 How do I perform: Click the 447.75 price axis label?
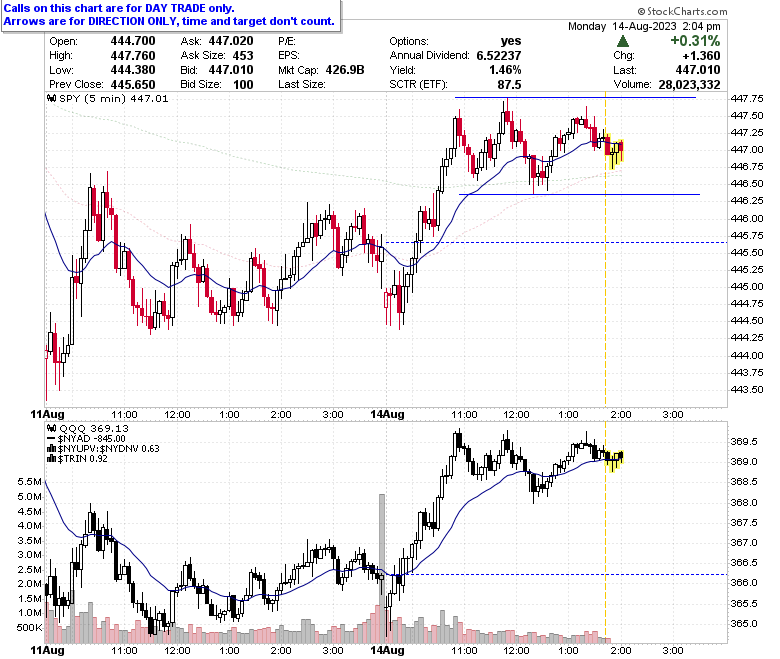(747, 98)
